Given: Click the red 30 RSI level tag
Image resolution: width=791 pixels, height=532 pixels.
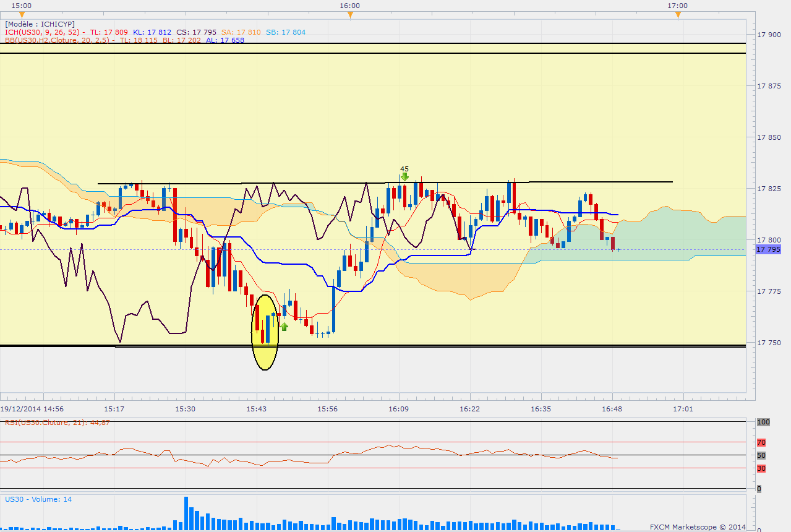Looking at the screenshot, I should [761, 468].
